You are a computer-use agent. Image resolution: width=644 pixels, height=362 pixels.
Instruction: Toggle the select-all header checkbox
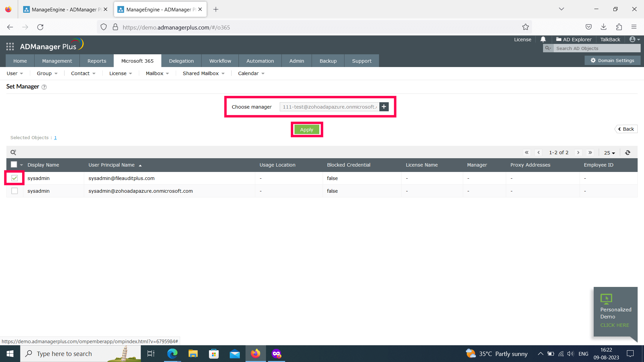point(14,165)
